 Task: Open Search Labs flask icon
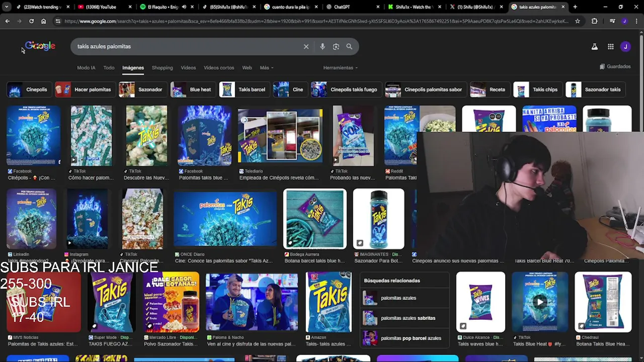click(x=594, y=46)
